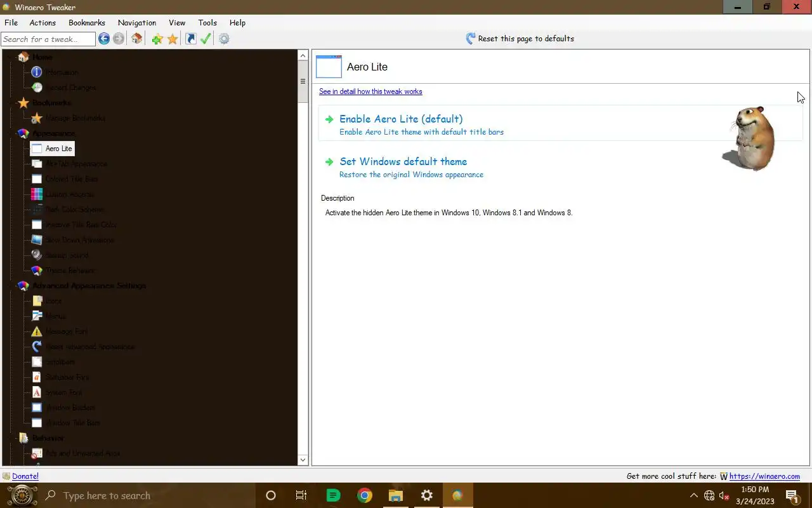Open settings via the gear toolbar icon
Viewport: 812px width, 508px height.
pyautogui.click(x=224, y=39)
